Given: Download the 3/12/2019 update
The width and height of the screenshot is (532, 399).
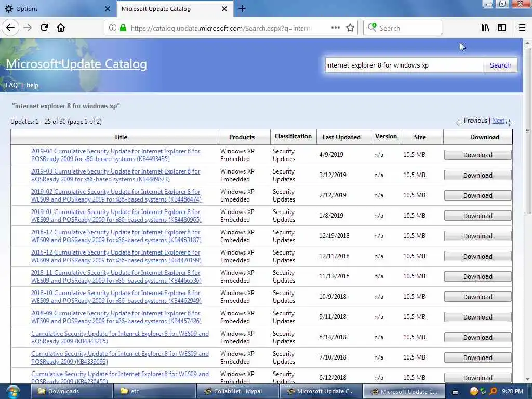Looking at the screenshot, I should 478,176.
